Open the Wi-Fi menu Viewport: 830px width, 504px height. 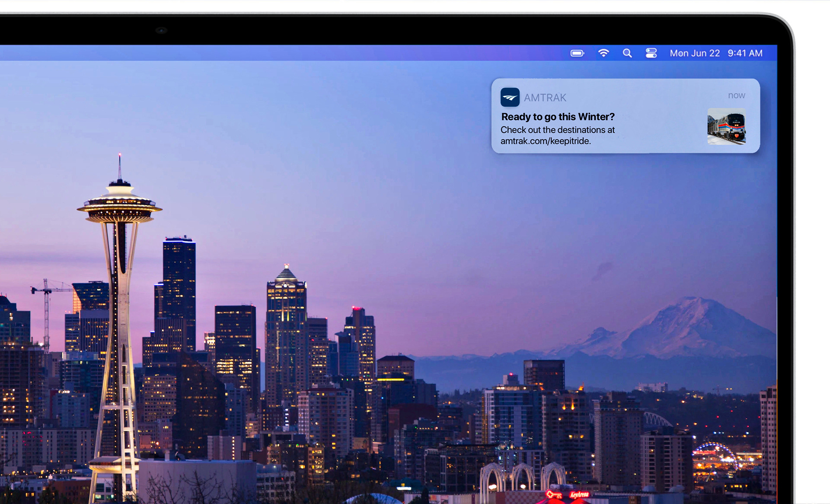tap(603, 53)
